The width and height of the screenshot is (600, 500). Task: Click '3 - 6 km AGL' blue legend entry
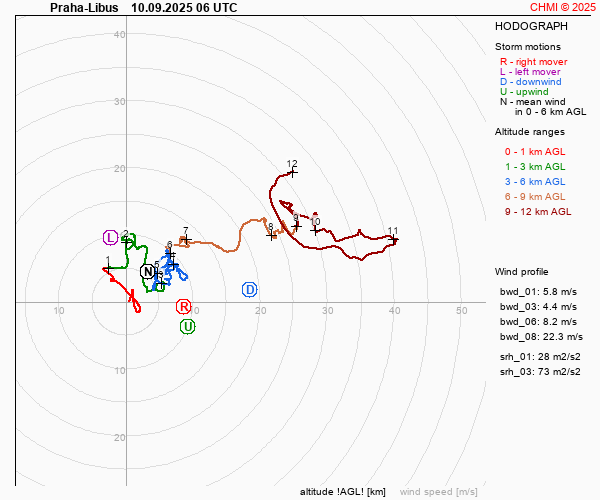click(x=535, y=181)
